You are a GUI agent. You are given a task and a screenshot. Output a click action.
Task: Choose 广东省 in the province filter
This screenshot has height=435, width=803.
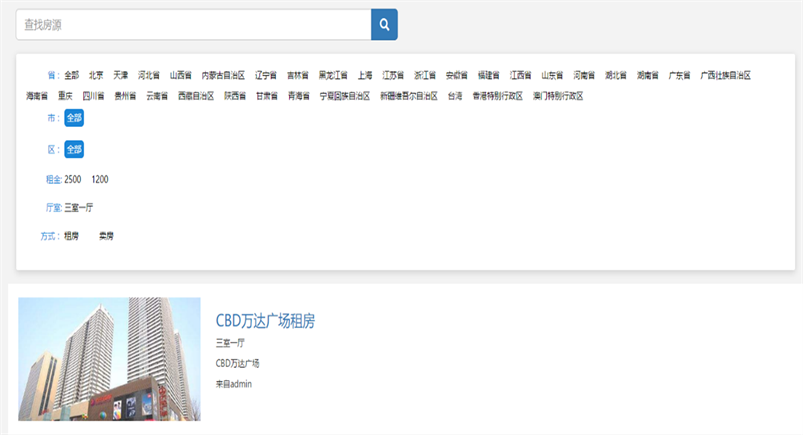(x=679, y=75)
